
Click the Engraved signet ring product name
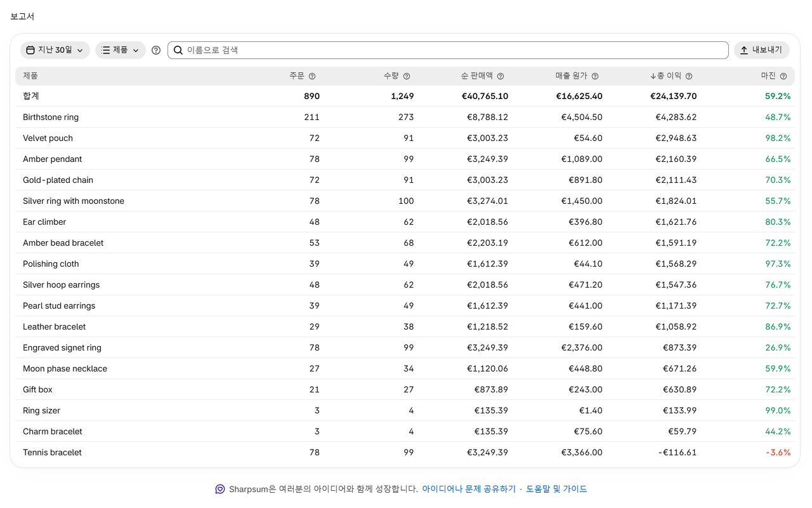point(62,347)
